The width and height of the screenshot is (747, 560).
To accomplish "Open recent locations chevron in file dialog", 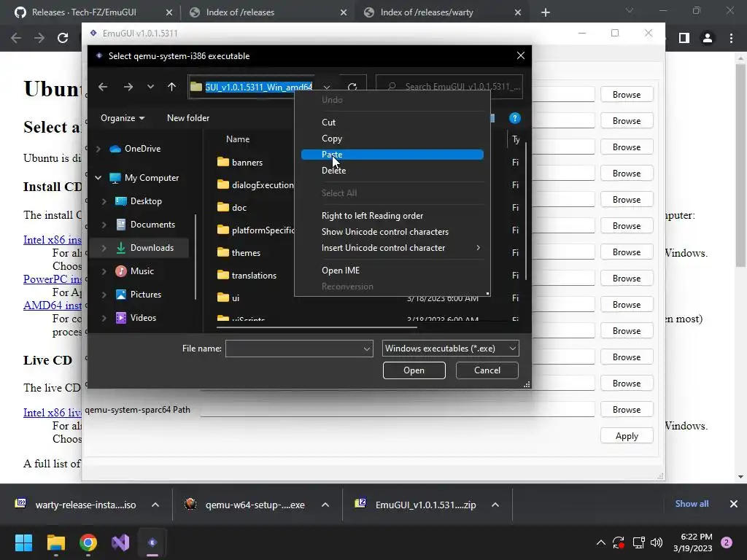I will (150, 87).
